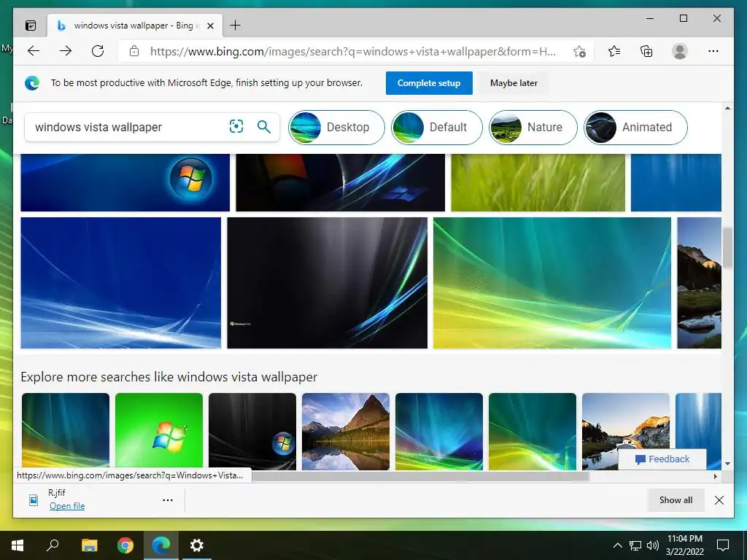Image resolution: width=747 pixels, height=560 pixels.
Task: Select the Default filter chip
Action: click(437, 127)
